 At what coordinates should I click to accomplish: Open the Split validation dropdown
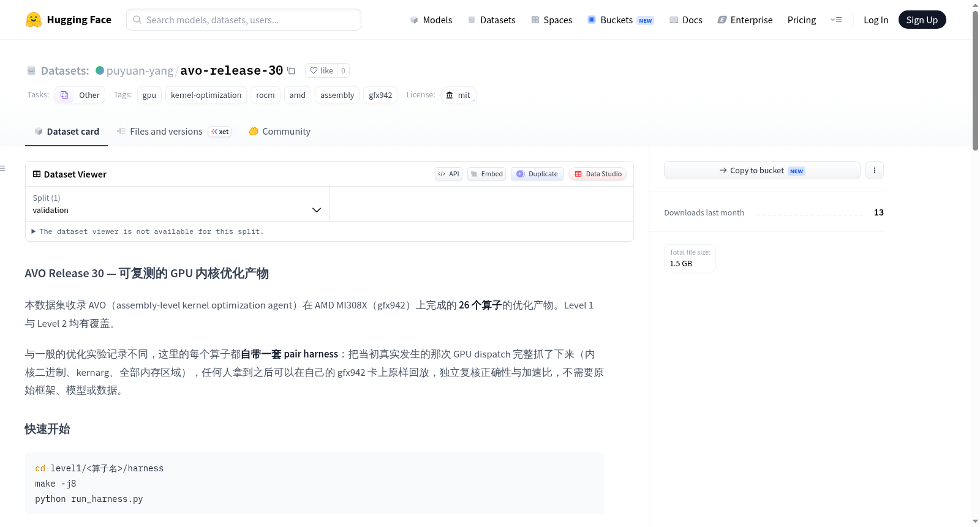pyautogui.click(x=177, y=204)
